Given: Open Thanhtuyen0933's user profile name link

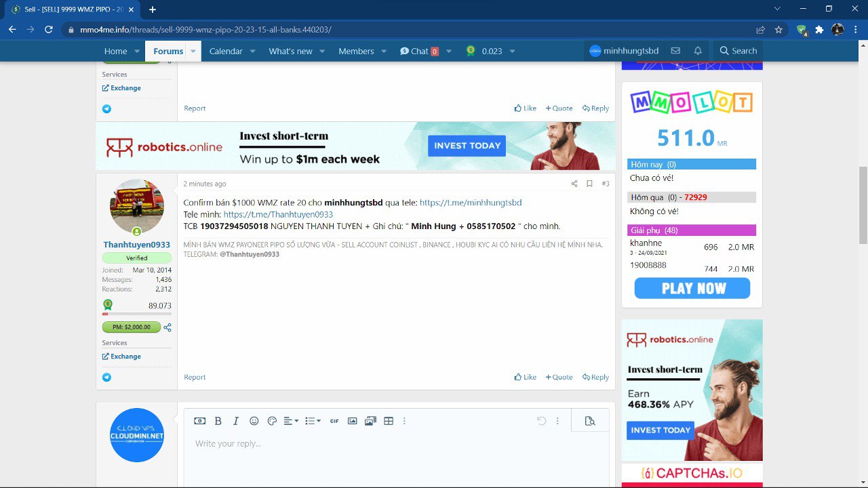Looking at the screenshot, I should point(137,245).
